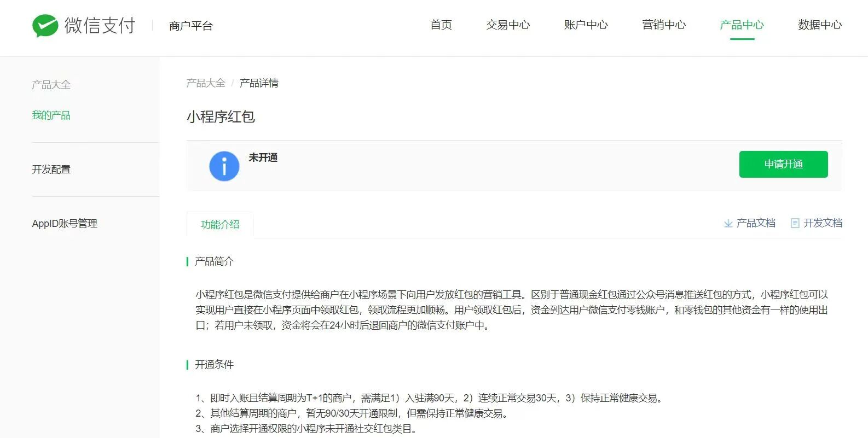Click the 商户平台 header label

[x=191, y=26]
